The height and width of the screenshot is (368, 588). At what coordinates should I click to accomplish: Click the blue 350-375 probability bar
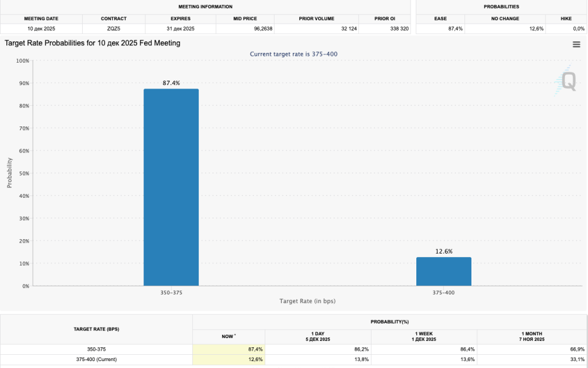pos(171,187)
